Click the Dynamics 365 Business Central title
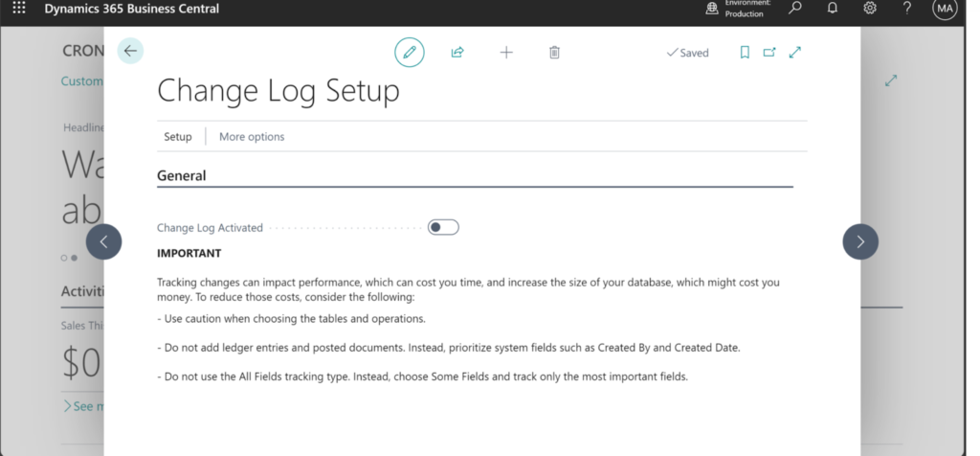980x456 pixels. click(132, 9)
